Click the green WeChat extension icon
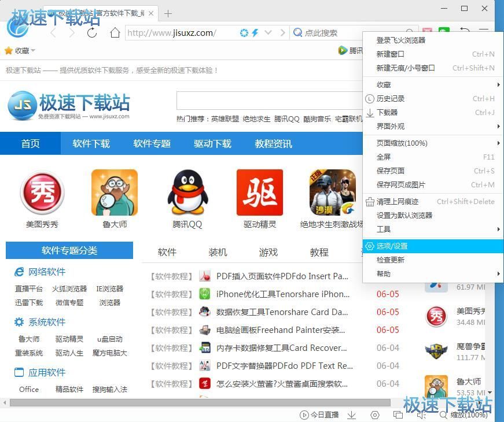Image resolution: width=504 pixels, height=422 pixels. (x=444, y=30)
